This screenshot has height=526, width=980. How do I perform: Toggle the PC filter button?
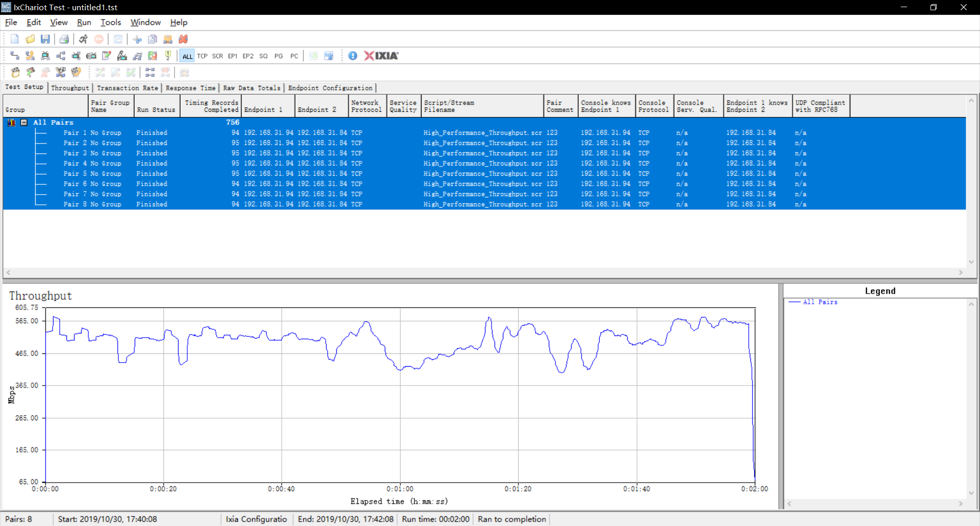click(x=294, y=56)
